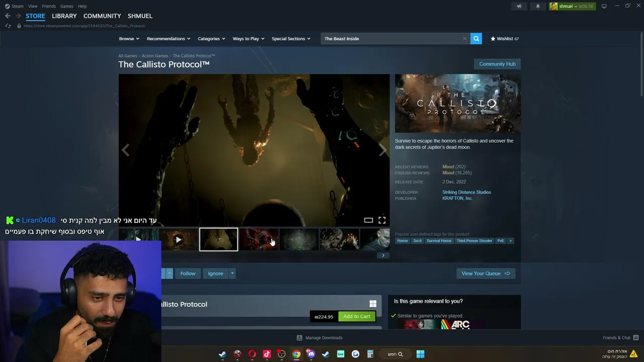644x362 pixels.
Task: Expand the Recommendations dropdown
Action: (x=169, y=39)
